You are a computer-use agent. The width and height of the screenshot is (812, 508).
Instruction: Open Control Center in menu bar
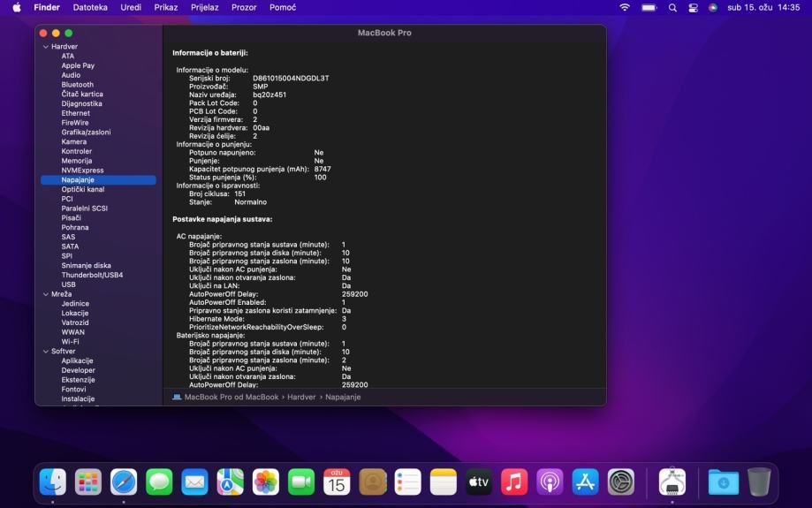(x=693, y=7)
